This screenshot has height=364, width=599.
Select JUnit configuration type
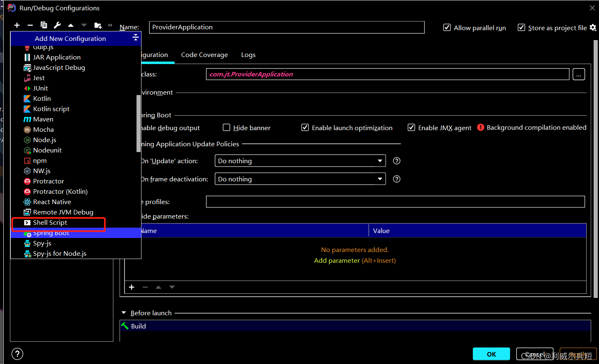tap(76, 88)
